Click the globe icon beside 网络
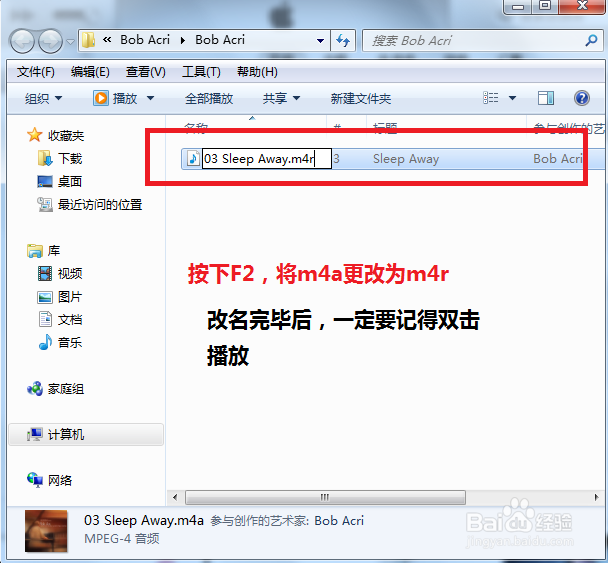608x563 pixels. click(x=35, y=480)
